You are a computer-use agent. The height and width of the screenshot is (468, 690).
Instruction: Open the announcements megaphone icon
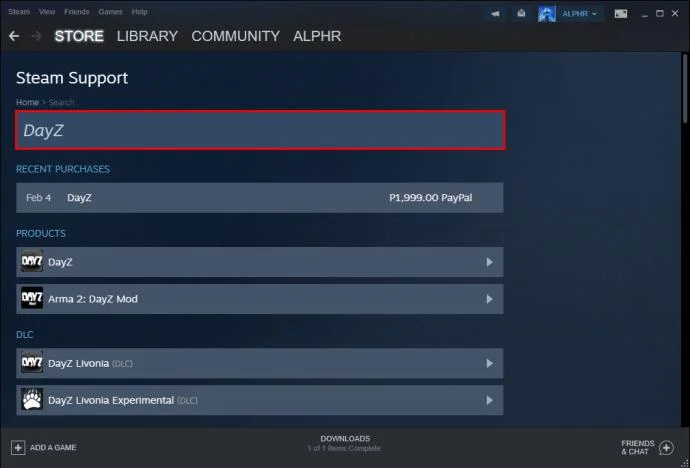(x=495, y=14)
